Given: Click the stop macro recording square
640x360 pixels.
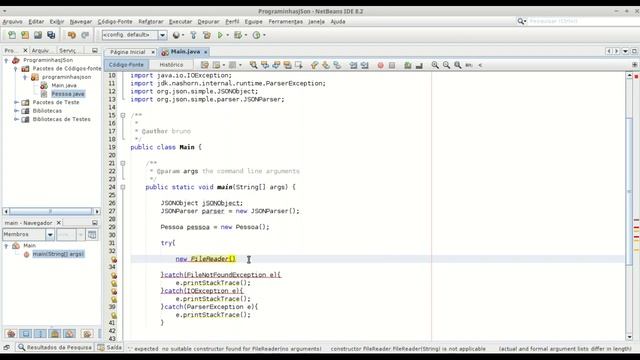Looking at the screenshot, I should pos(392,65).
